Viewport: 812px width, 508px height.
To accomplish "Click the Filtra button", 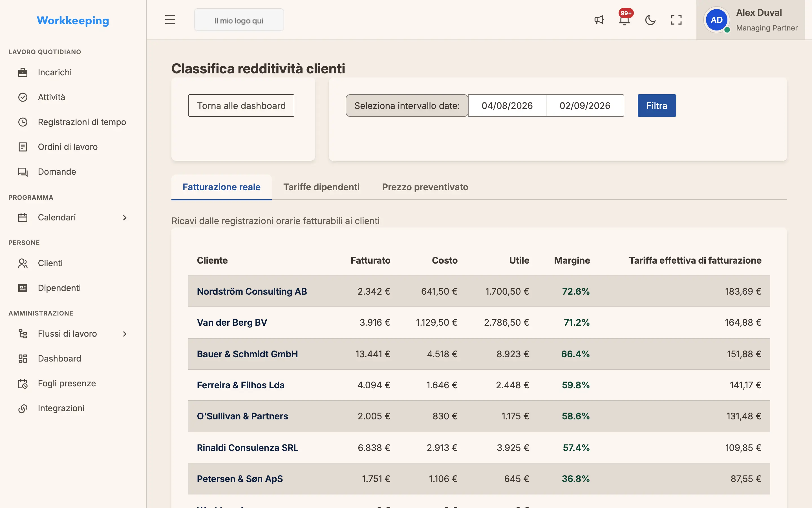I will pyautogui.click(x=657, y=106).
